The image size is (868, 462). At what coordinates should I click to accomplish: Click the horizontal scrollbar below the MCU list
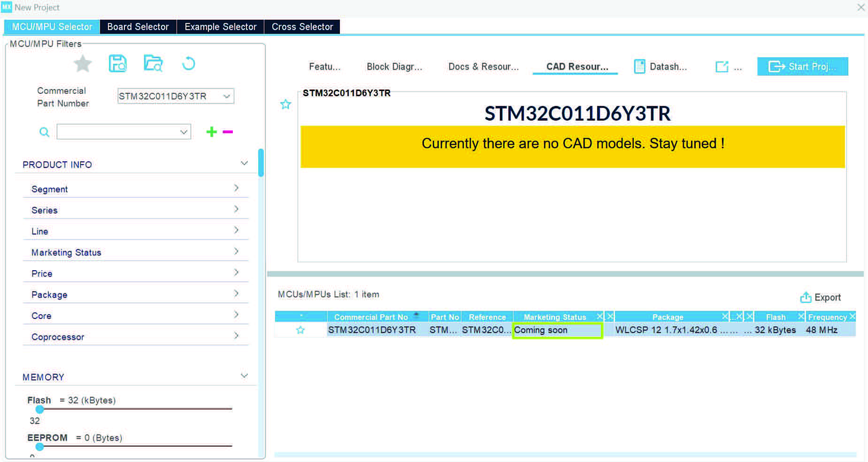click(565, 454)
